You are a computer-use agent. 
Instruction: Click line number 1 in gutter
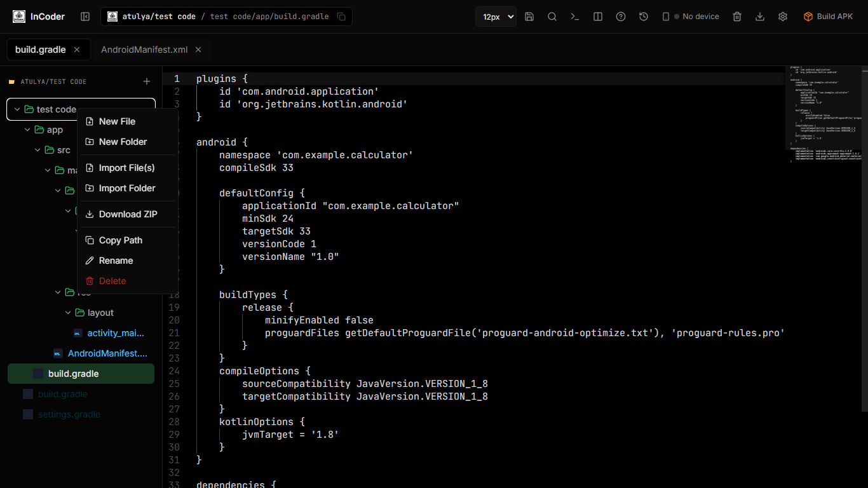pos(177,79)
